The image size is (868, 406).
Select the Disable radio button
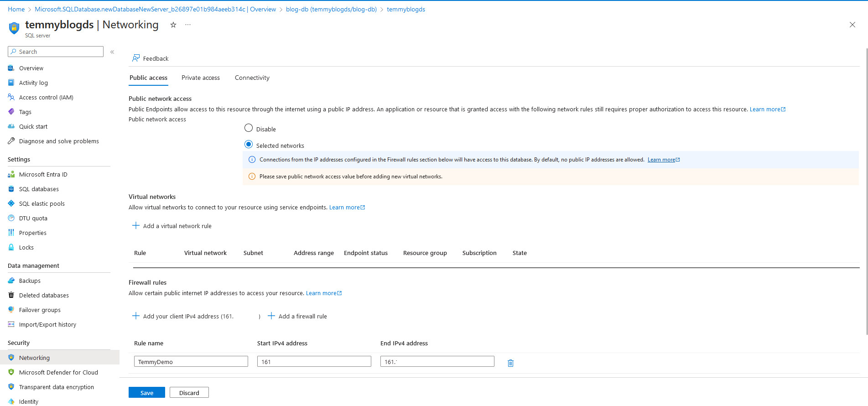(249, 128)
